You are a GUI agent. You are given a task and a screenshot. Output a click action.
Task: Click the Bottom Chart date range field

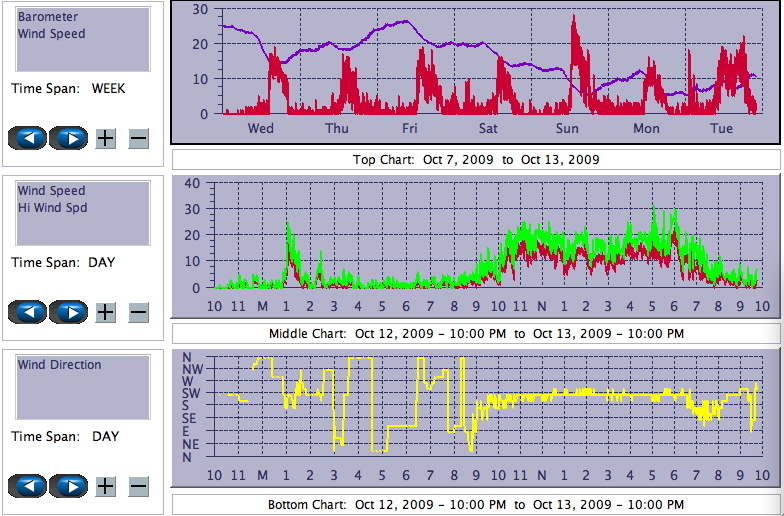pos(476,505)
